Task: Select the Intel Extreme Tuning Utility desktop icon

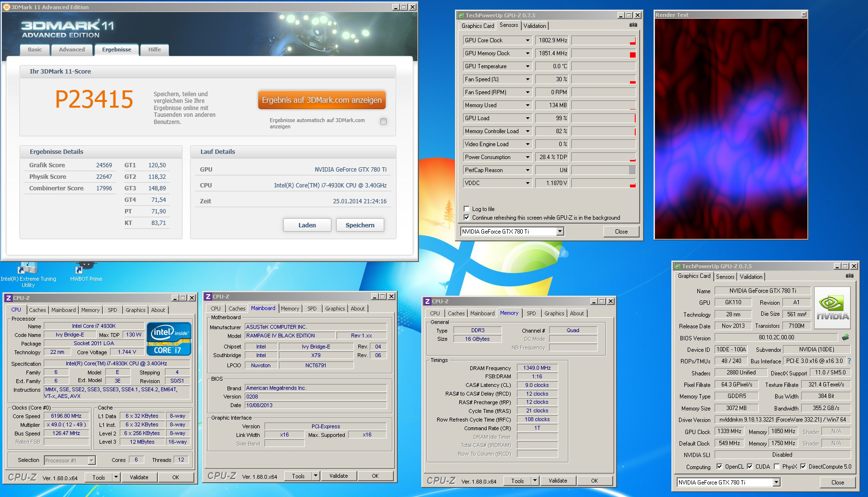Action: (x=28, y=275)
